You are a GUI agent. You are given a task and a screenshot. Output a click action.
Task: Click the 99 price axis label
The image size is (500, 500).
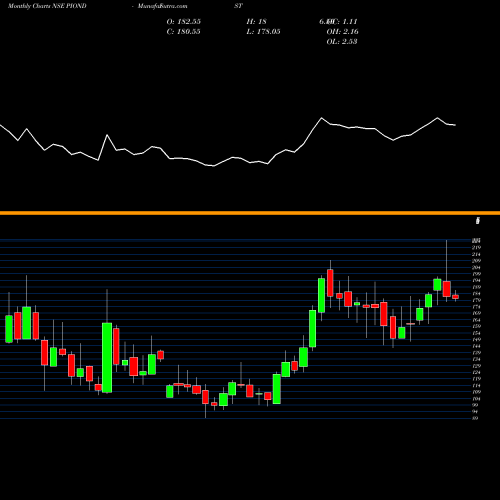pyautogui.click(x=476, y=405)
